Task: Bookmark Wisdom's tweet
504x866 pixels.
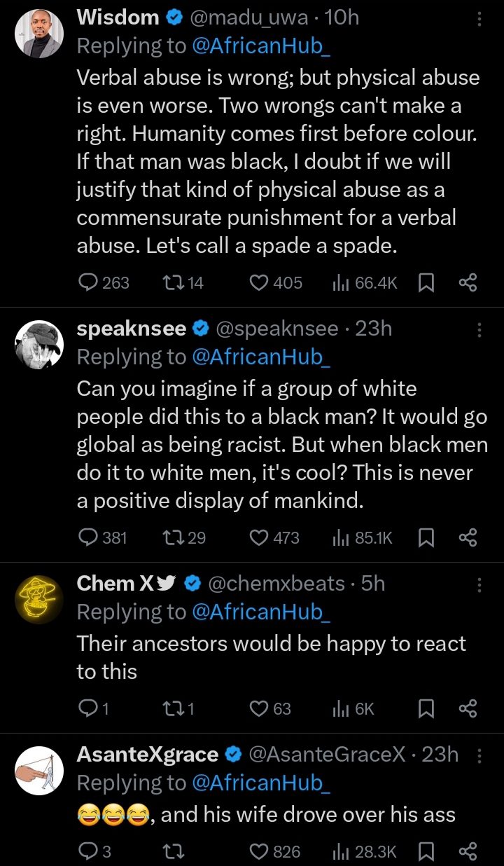Action: pyautogui.click(x=426, y=282)
